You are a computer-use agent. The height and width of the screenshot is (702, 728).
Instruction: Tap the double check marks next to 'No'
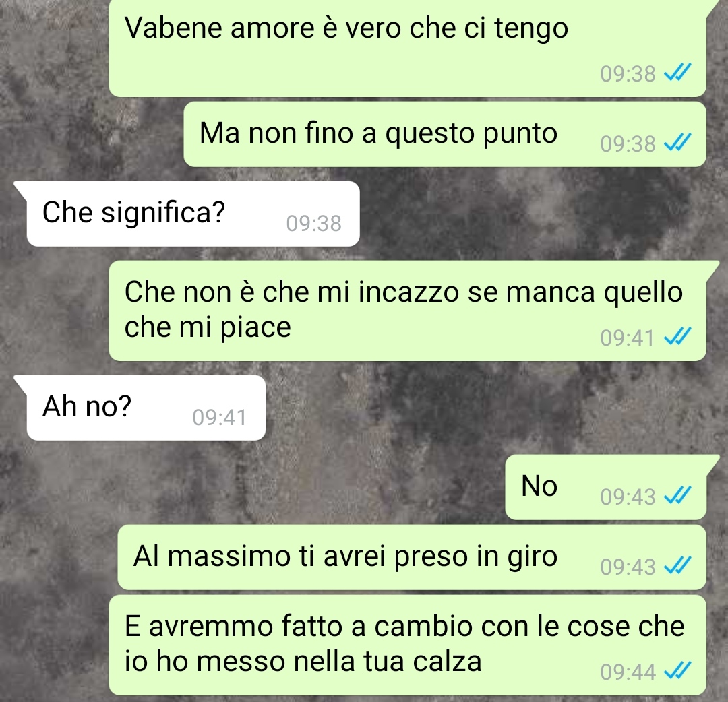(x=678, y=496)
